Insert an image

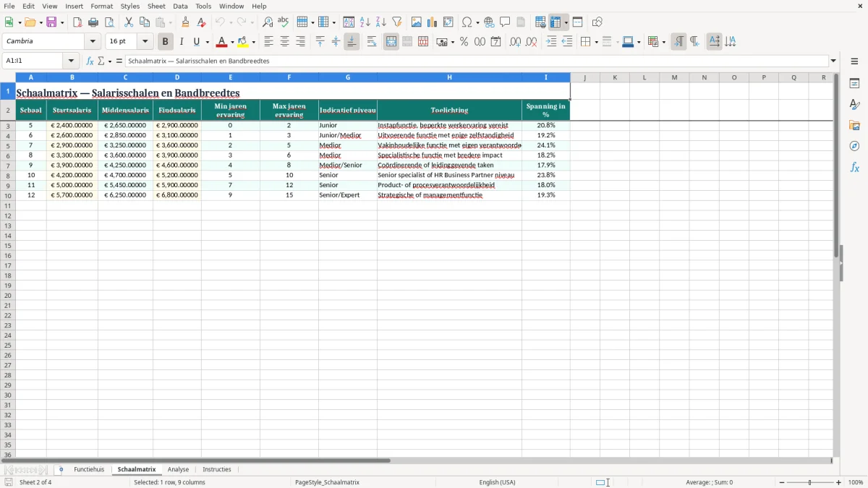417,22
